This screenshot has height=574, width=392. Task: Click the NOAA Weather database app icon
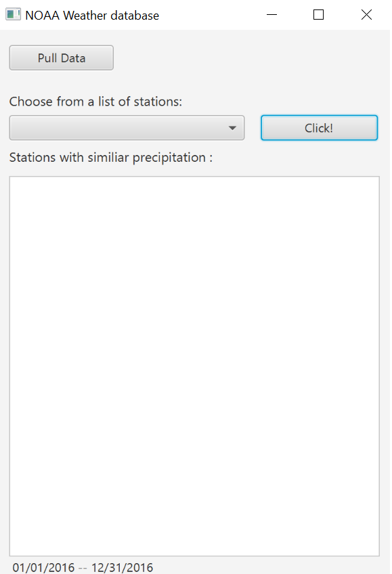[13, 14]
